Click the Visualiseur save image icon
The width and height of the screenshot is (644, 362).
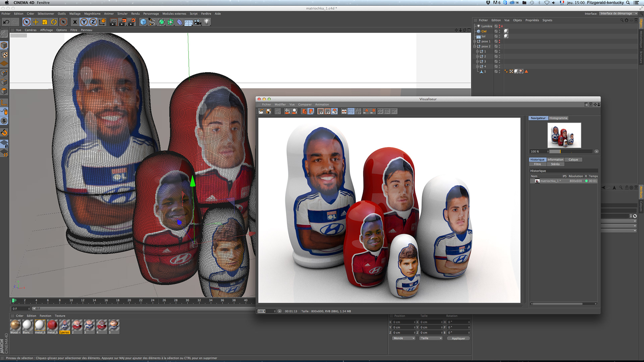(268, 111)
